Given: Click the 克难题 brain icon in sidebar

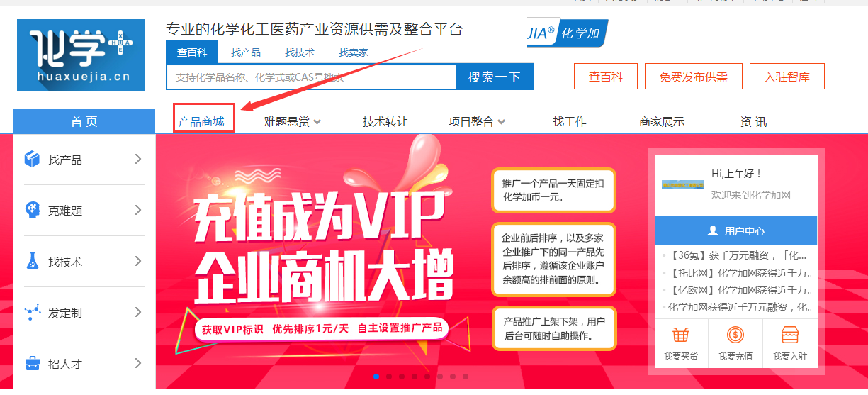Looking at the screenshot, I should coord(33,210).
